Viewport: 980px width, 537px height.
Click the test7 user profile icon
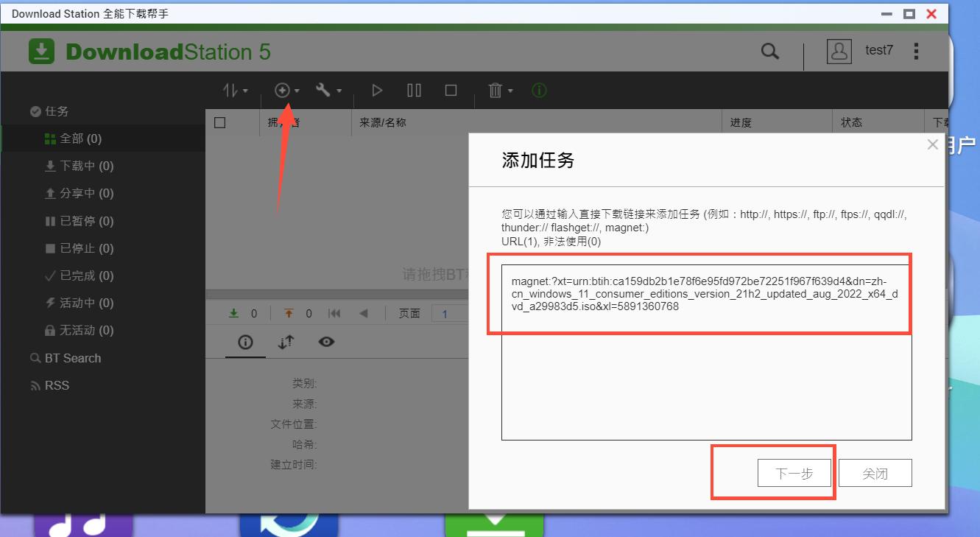click(x=839, y=51)
